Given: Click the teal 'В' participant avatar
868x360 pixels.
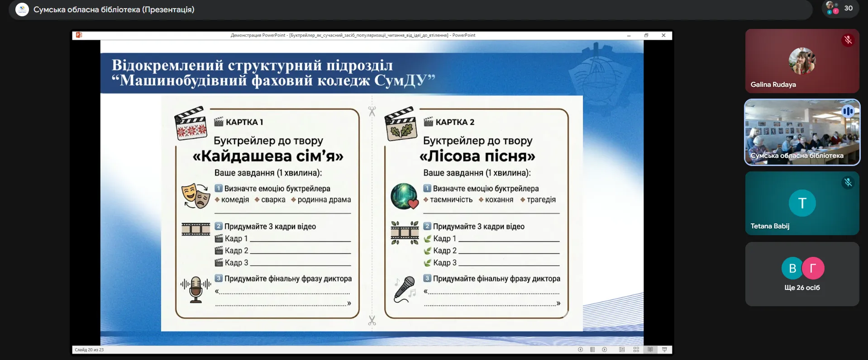Looking at the screenshot, I should 792,268.
